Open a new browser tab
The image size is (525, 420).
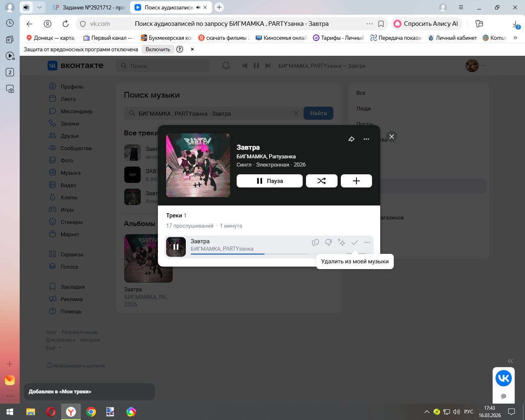tap(219, 7)
